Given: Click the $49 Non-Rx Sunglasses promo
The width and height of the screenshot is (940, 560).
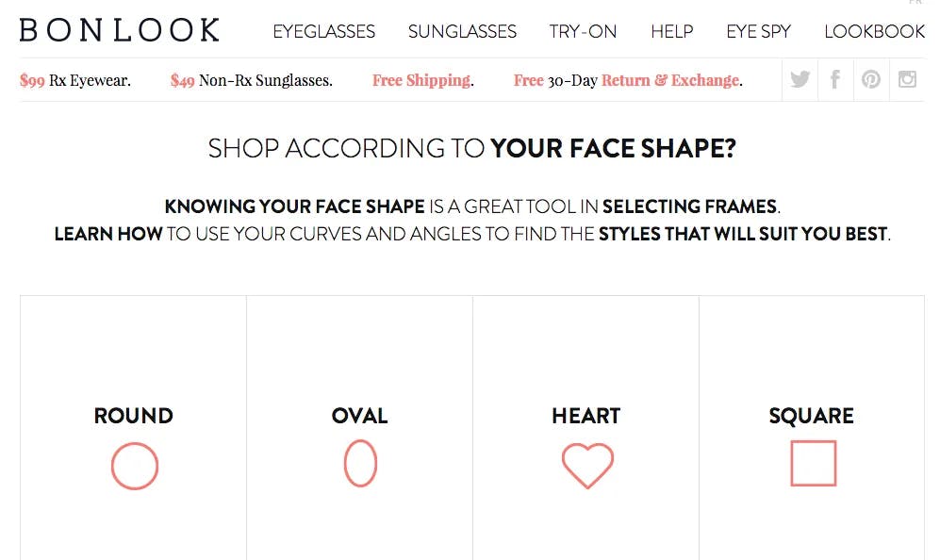Looking at the screenshot, I should point(251,80).
